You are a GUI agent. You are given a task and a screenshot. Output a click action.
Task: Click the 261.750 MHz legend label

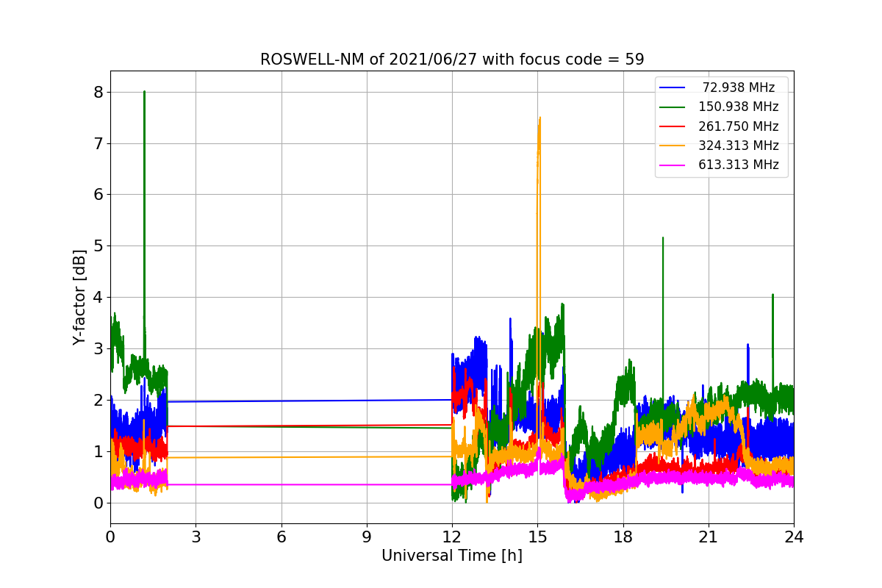coord(739,126)
